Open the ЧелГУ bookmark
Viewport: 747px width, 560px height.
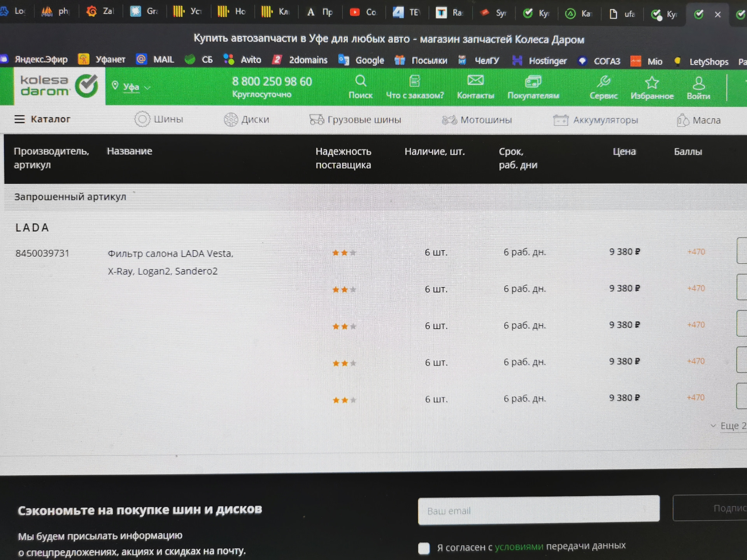click(x=478, y=61)
